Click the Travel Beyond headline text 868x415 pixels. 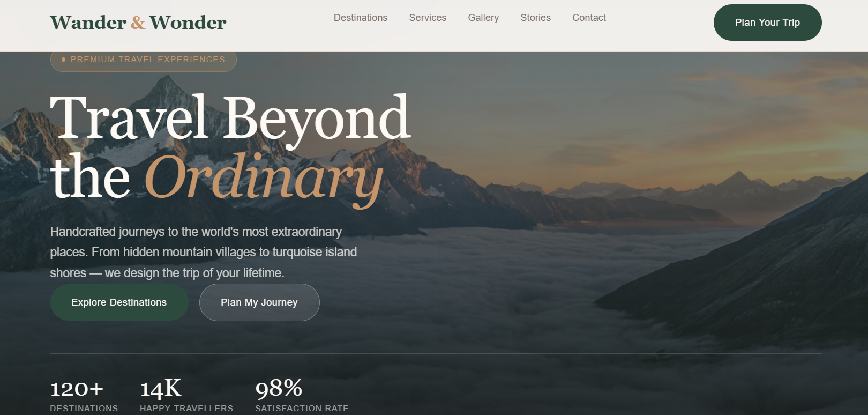tap(230, 118)
